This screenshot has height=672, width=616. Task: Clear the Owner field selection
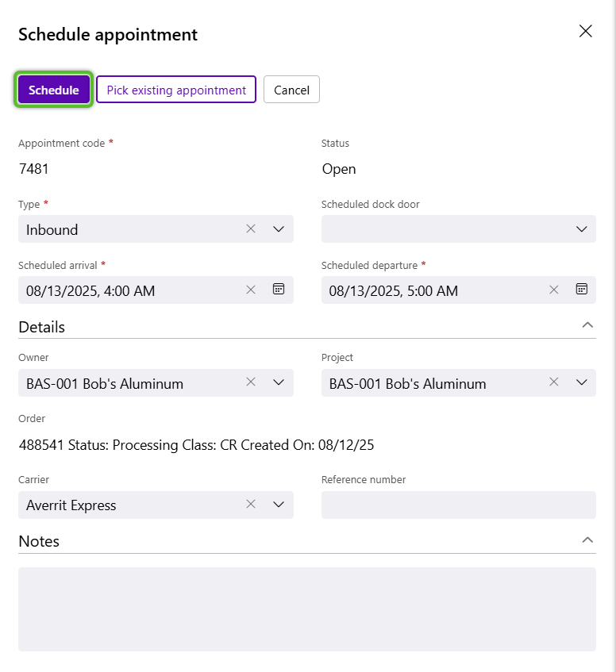click(251, 382)
